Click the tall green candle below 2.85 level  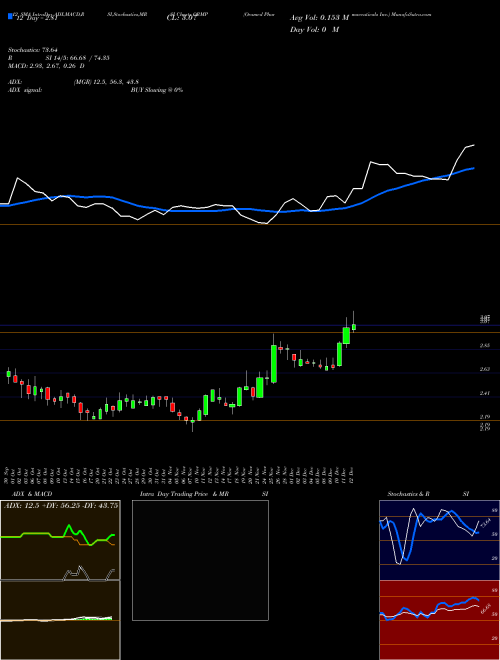coord(274,364)
